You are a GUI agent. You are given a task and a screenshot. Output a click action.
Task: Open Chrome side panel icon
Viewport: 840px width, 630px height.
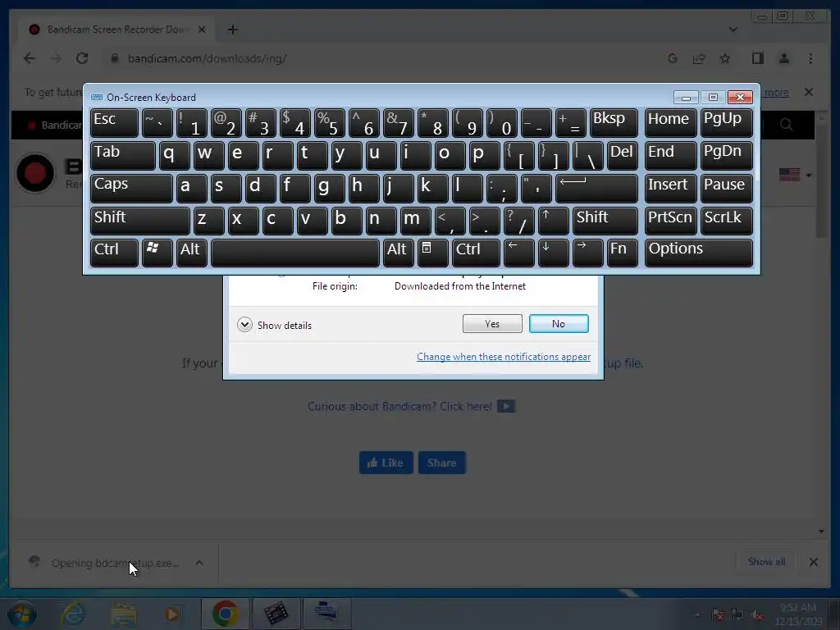tap(757, 58)
